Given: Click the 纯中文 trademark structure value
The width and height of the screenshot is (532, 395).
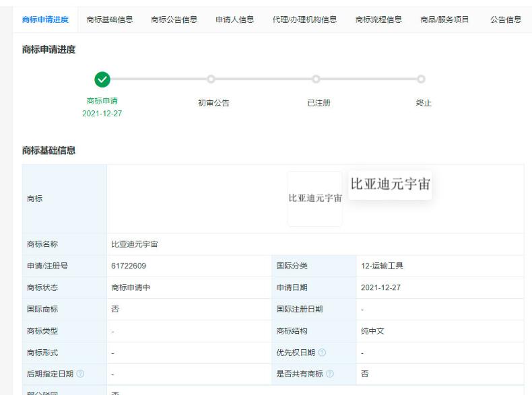Looking at the screenshot, I should tap(372, 331).
